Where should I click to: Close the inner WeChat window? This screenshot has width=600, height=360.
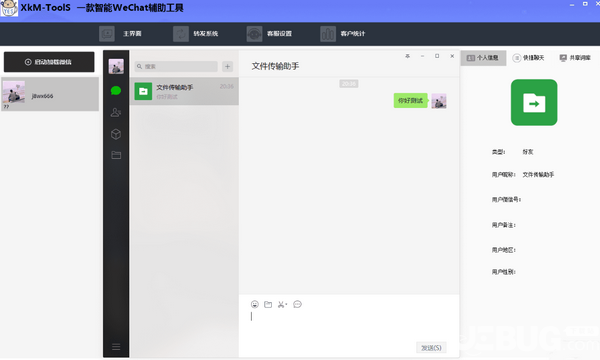(452, 56)
